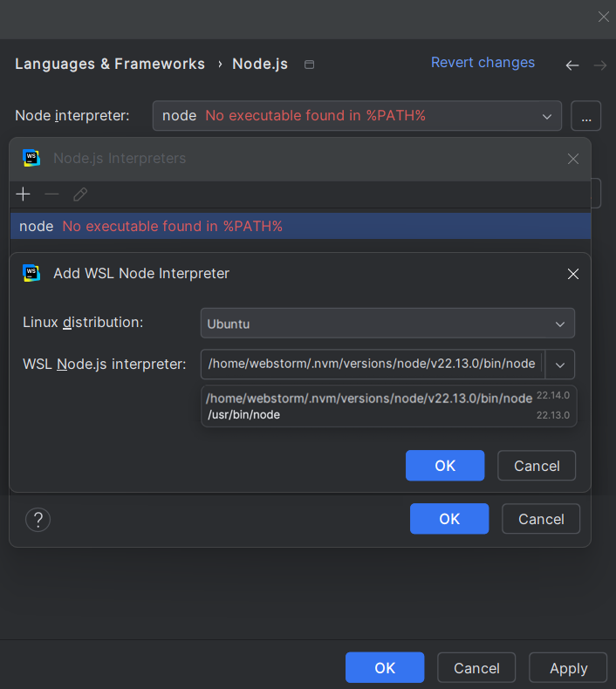Click the project-level settings icon next to Node.js
The image size is (616, 689).
[308, 65]
